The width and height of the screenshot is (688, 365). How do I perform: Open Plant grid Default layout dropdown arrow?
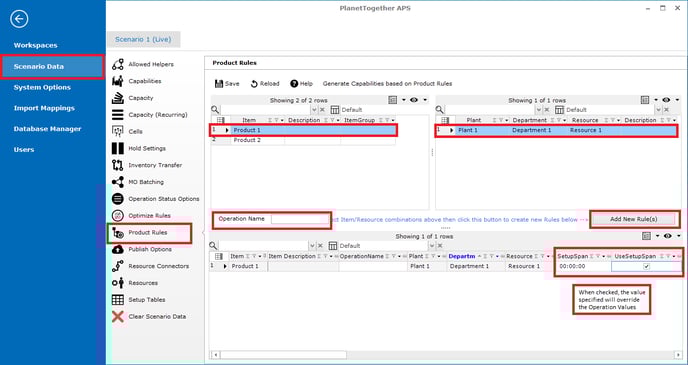pyautogui.click(x=658, y=110)
